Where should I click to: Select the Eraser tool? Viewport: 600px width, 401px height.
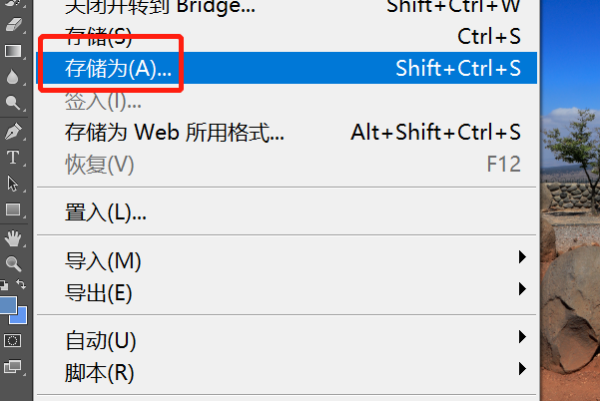[13, 25]
